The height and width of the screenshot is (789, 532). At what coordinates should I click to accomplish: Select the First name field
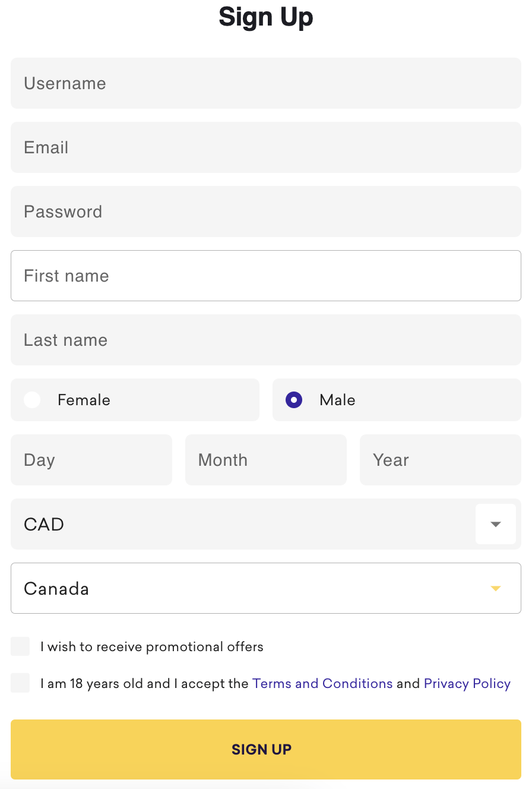click(265, 276)
